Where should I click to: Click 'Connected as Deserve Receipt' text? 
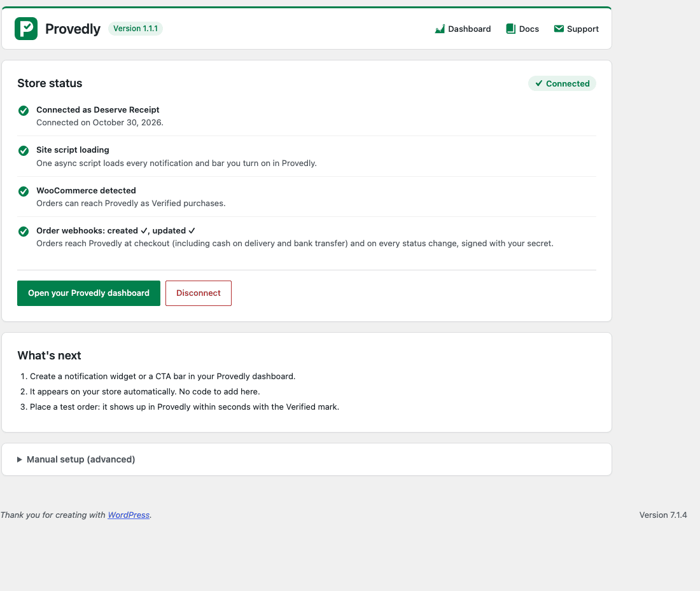[98, 110]
